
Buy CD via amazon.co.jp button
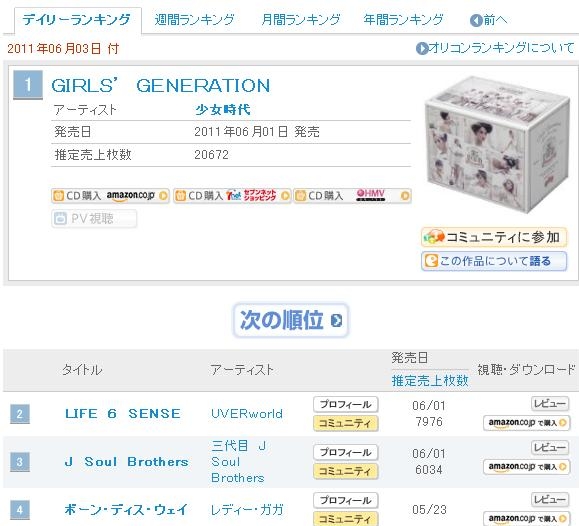click(x=110, y=196)
